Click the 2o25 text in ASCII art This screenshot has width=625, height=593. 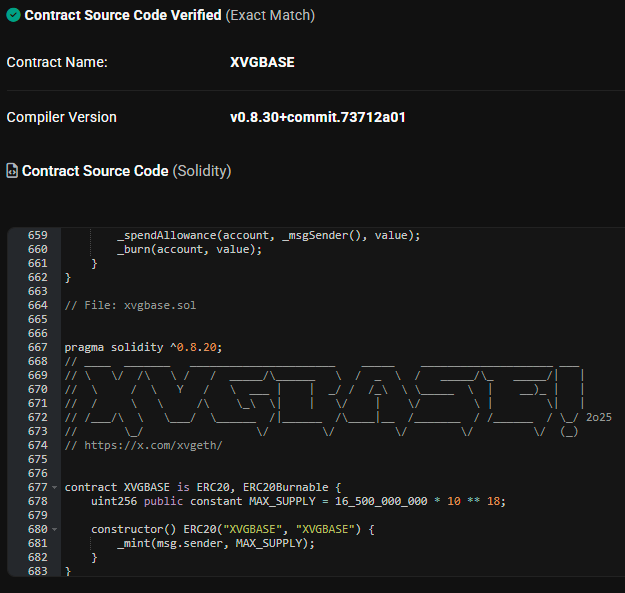pos(599,417)
